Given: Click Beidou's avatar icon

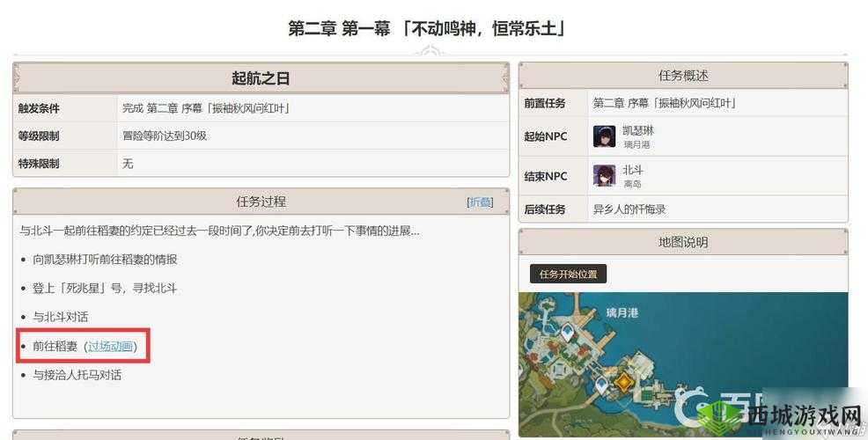Looking at the screenshot, I should tap(604, 175).
